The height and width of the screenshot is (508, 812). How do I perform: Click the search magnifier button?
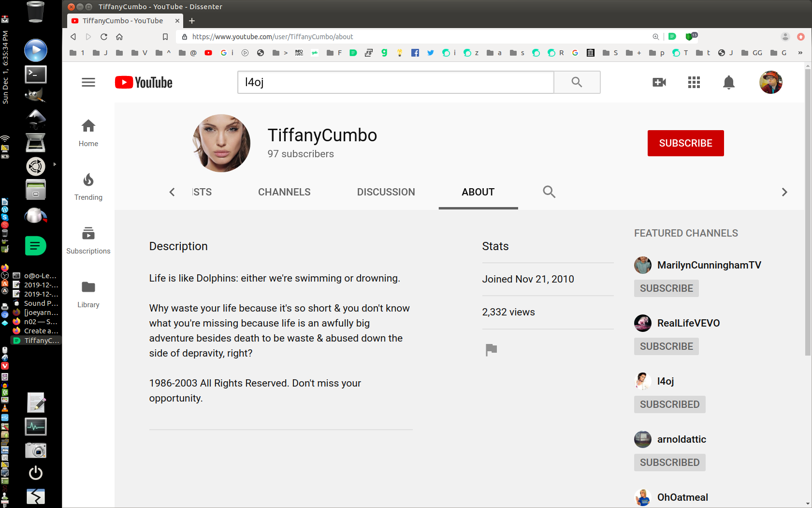click(x=577, y=82)
